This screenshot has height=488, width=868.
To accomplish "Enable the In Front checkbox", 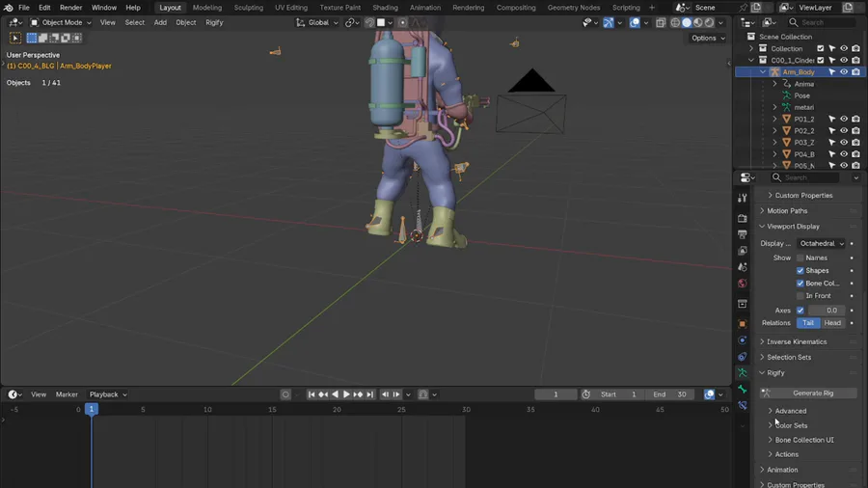I will pos(800,296).
